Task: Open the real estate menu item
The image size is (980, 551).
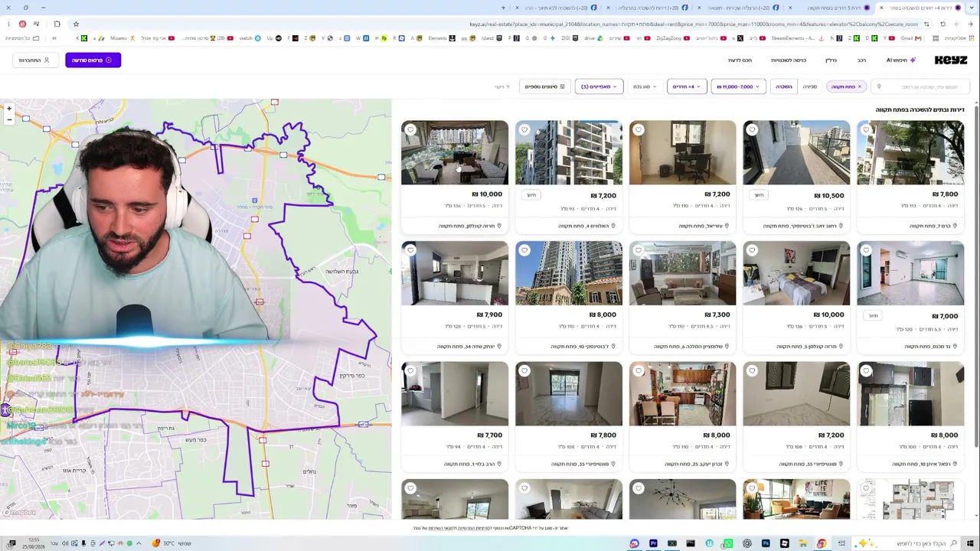Action: (x=831, y=60)
